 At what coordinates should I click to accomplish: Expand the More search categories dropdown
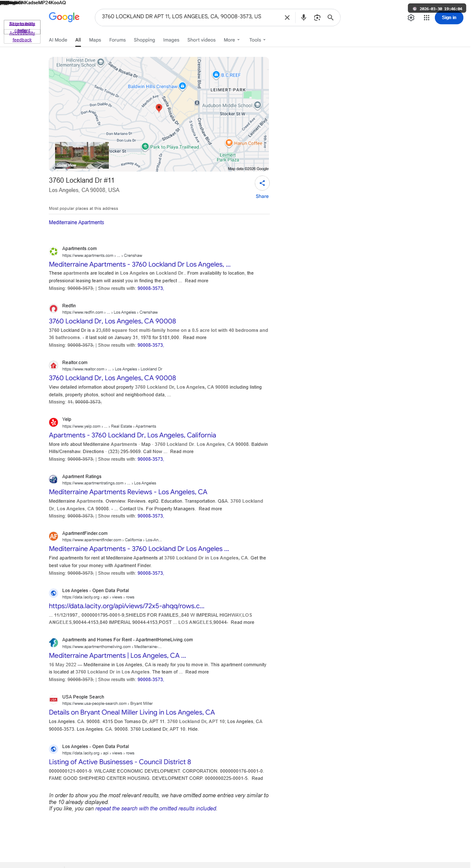tap(232, 40)
